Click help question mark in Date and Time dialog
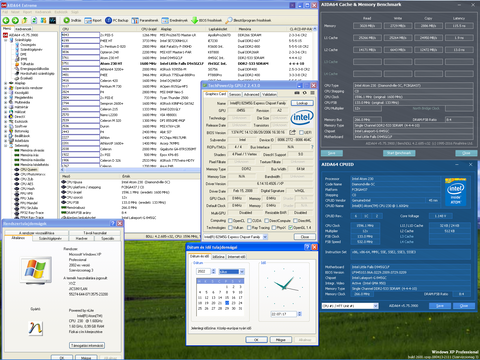Viewport: 480px width, 360px height. click(x=307, y=247)
